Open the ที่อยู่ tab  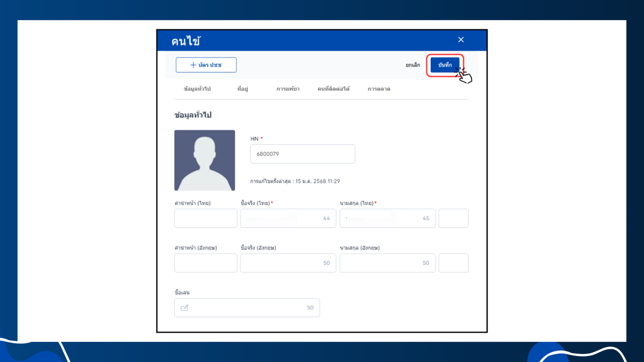242,89
